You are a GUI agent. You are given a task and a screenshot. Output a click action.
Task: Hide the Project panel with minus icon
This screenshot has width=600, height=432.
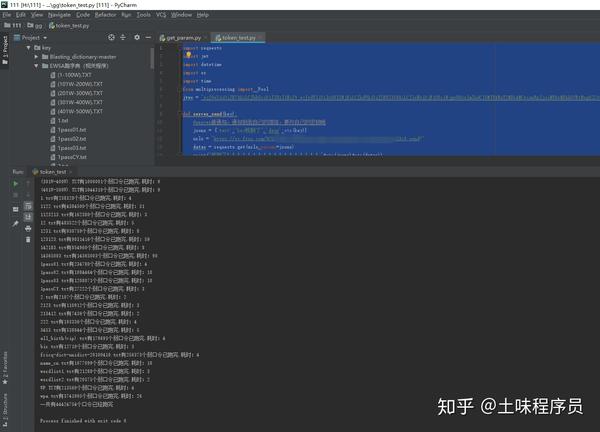[148, 37]
